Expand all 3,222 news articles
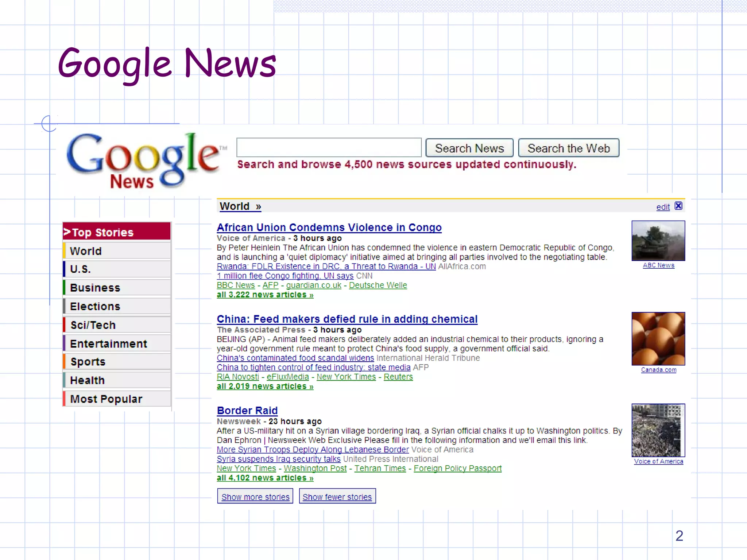Image resolution: width=747 pixels, height=560 pixels. click(265, 295)
